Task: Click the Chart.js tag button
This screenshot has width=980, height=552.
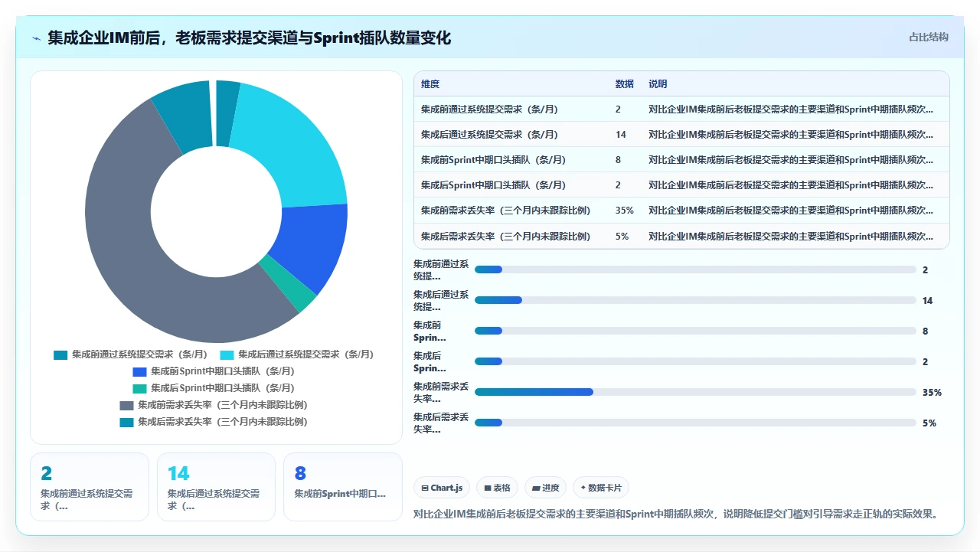Action: tap(443, 488)
